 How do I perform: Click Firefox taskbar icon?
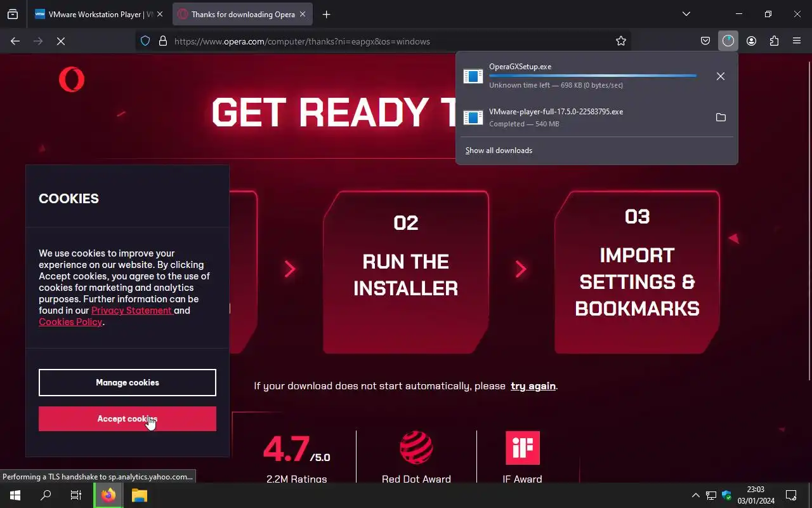click(108, 495)
